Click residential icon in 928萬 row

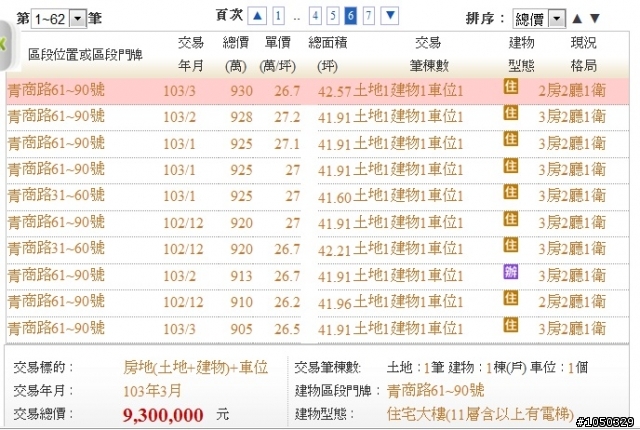[511, 113]
